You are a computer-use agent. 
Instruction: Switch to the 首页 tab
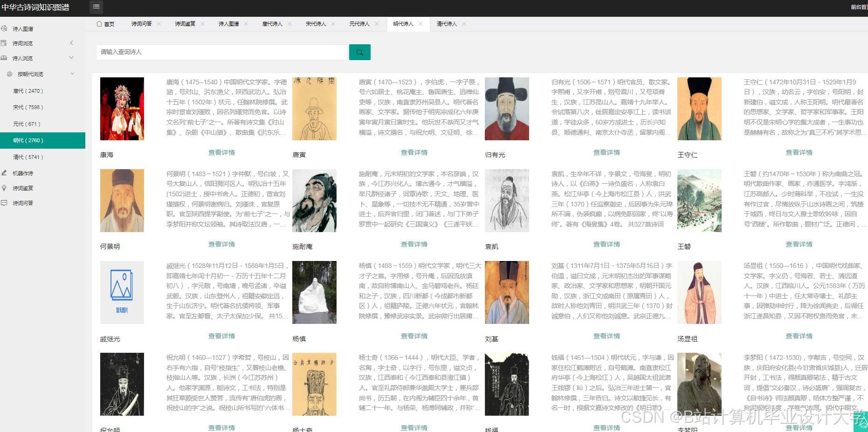pyautogui.click(x=108, y=23)
